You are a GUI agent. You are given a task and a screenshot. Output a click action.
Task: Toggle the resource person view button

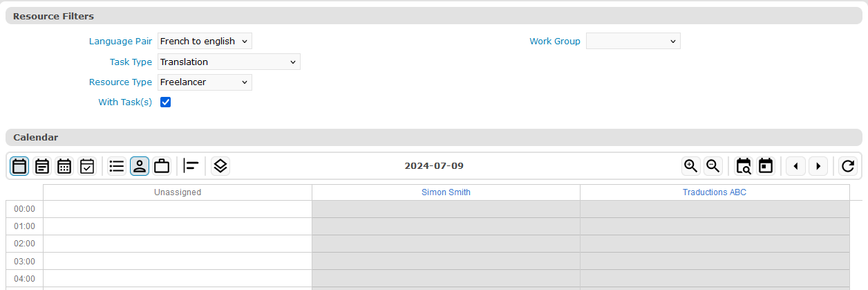tap(140, 166)
